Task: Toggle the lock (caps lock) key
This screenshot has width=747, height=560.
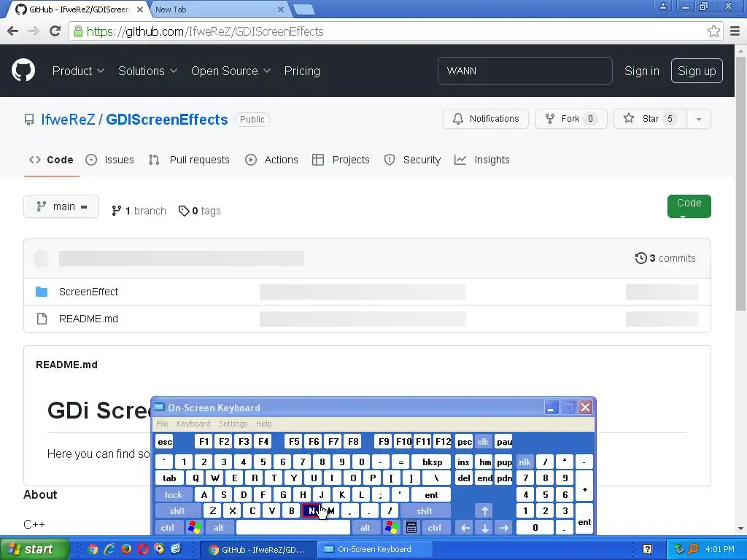Action: (174, 495)
